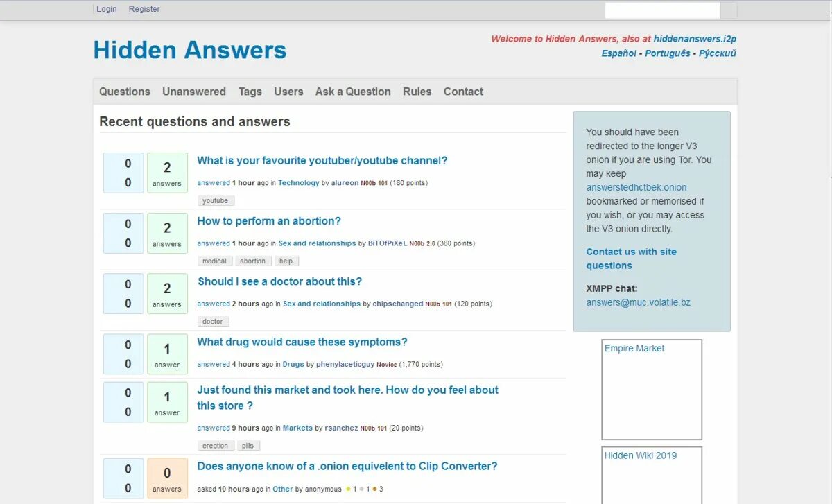Viewport: 832px width, 504px height.
Task: Open the Tags page
Action: [x=250, y=92]
